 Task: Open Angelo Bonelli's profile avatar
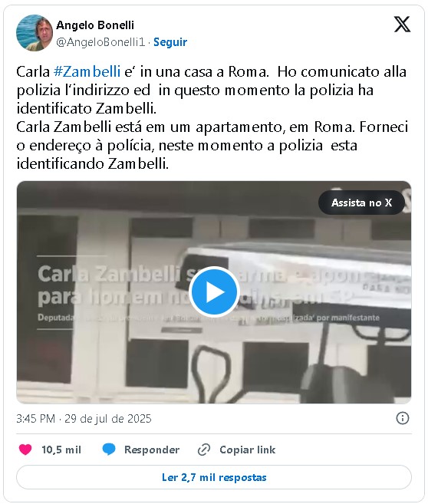(35, 33)
